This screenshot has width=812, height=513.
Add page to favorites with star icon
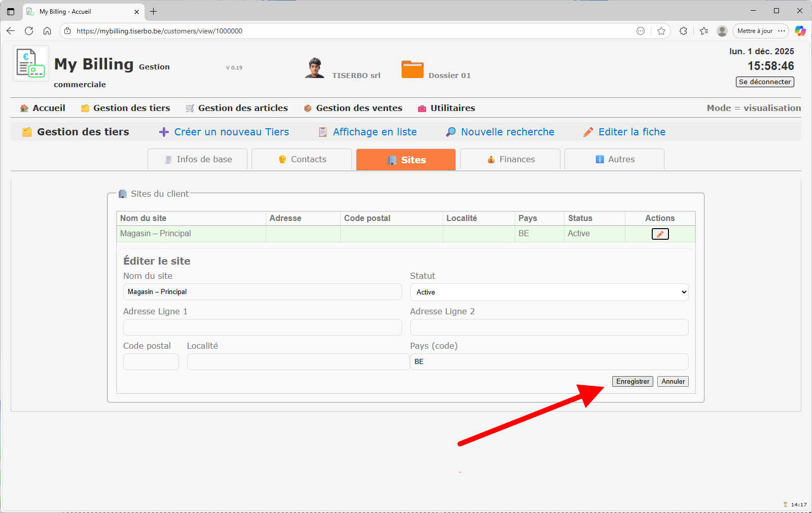pos(661,31)
